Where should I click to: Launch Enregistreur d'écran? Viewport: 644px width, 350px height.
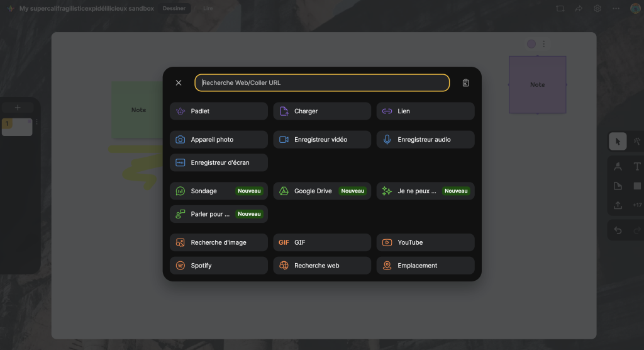click(x=218, y=162)
